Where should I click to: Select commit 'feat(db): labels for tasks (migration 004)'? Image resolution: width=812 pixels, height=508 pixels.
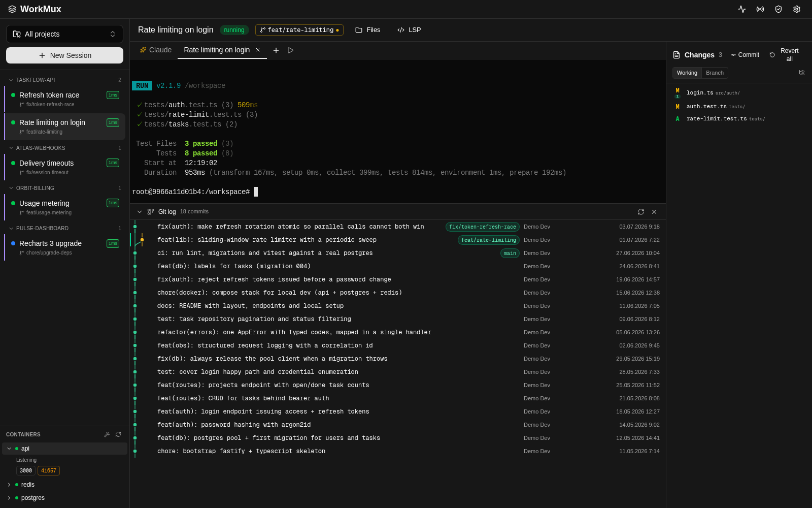point(398,266)
